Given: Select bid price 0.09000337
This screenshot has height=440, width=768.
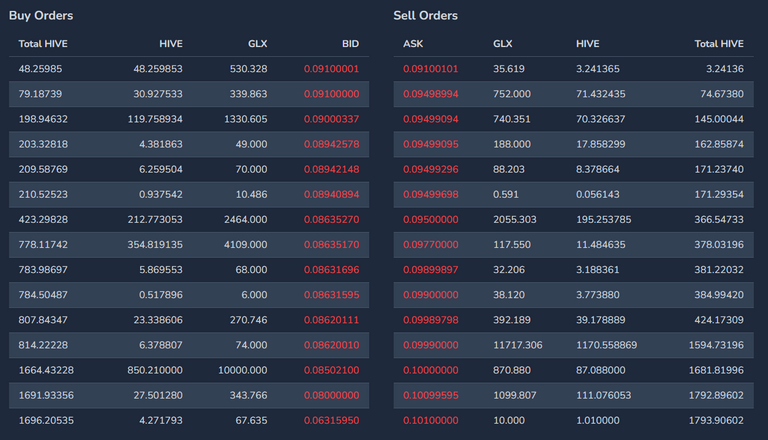Looking at the screenshot, I should tap(332, 119).
